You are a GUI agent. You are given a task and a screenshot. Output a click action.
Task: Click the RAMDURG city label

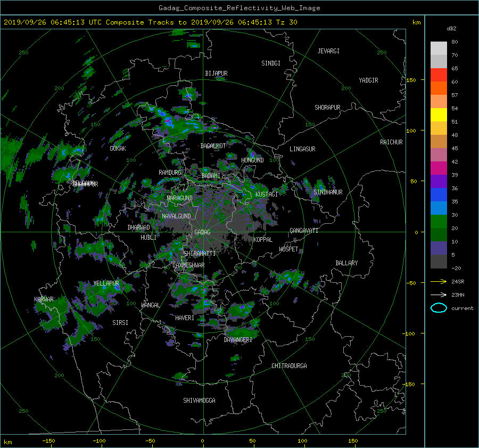[170, 173]
